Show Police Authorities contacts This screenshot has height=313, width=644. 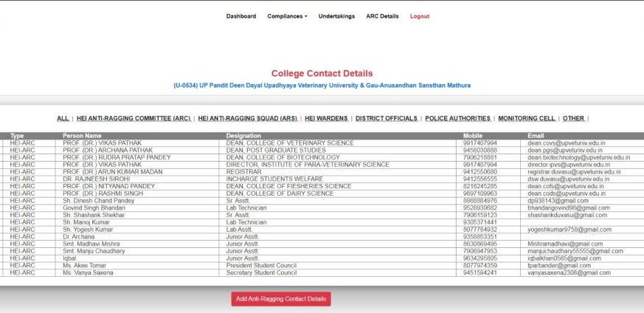click(457, 118)
